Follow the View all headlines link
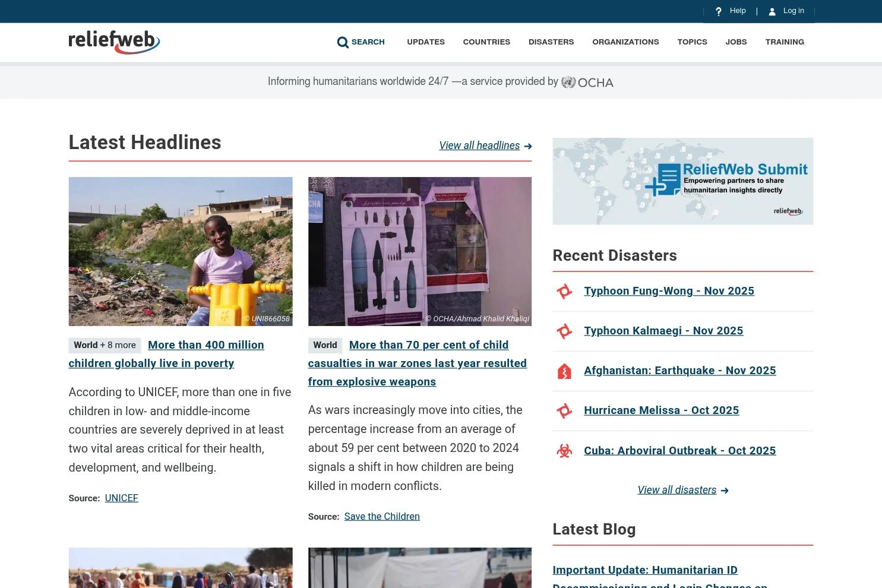The image size is (882, 588). [479, 146]
